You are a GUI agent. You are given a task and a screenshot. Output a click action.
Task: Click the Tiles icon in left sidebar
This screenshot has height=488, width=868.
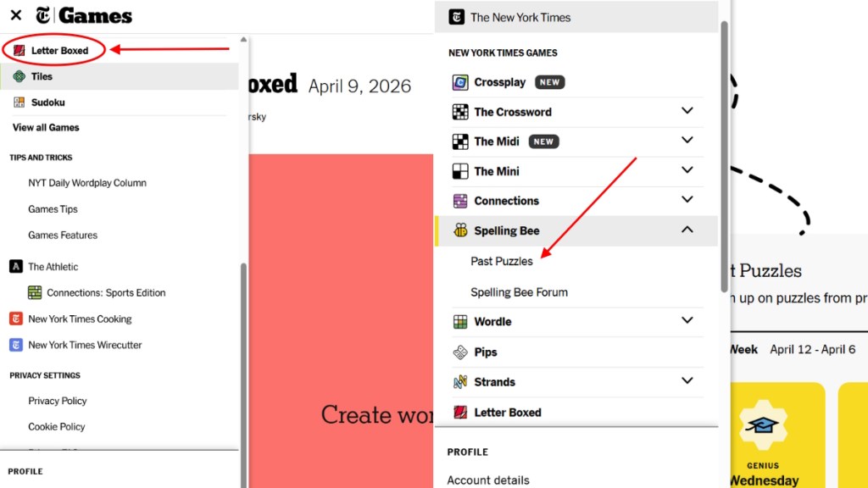[19, 76]
